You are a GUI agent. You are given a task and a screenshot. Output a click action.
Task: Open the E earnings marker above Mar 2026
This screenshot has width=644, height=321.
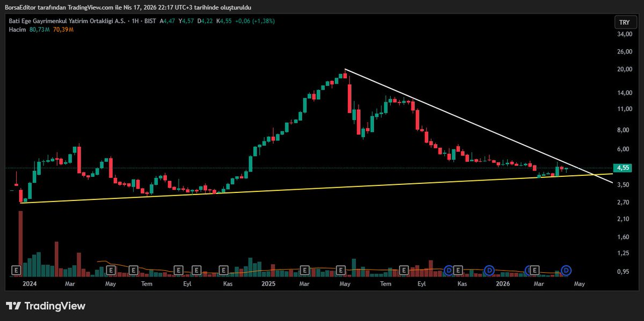pyautogui.click(x=535, y=270)
